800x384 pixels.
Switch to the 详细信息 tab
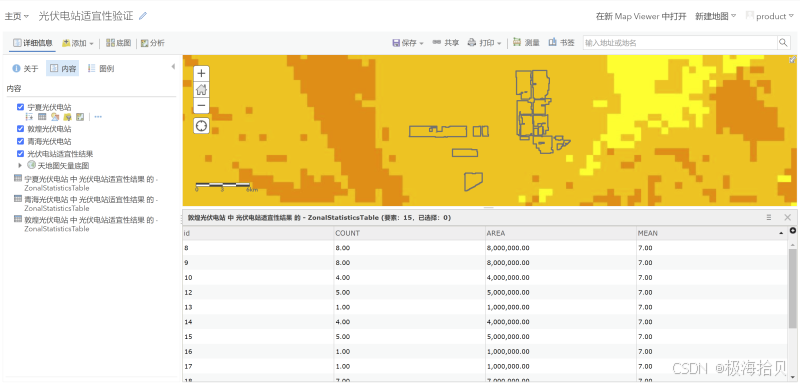pos(33,43)
